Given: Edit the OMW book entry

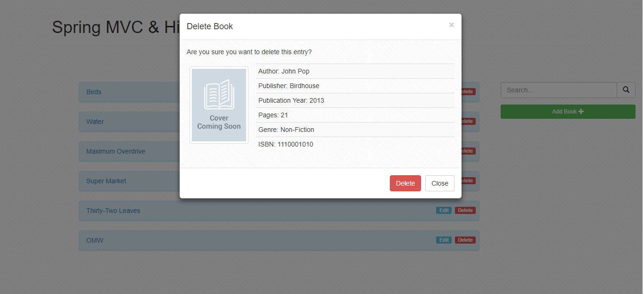Looking at the screenshot, I should click(x=444, y=240).
